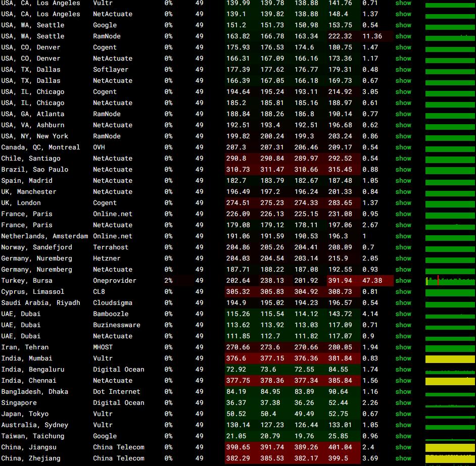Open show link for Iran, Tehran

coord(403,347)
